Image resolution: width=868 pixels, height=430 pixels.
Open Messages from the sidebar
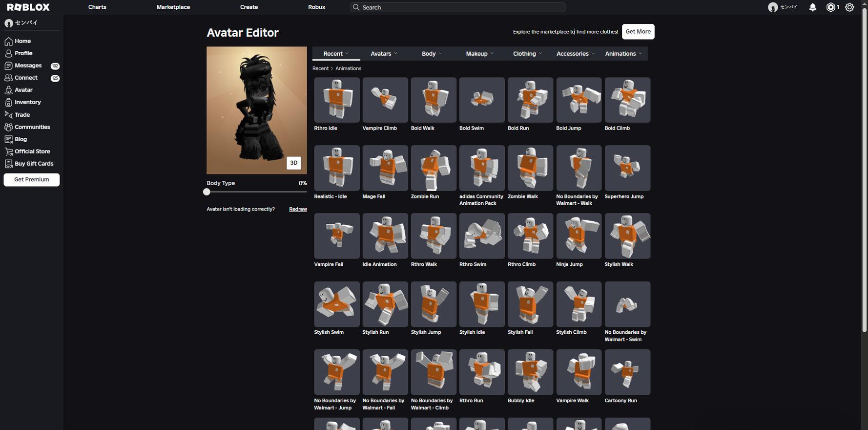pos(28,65)
